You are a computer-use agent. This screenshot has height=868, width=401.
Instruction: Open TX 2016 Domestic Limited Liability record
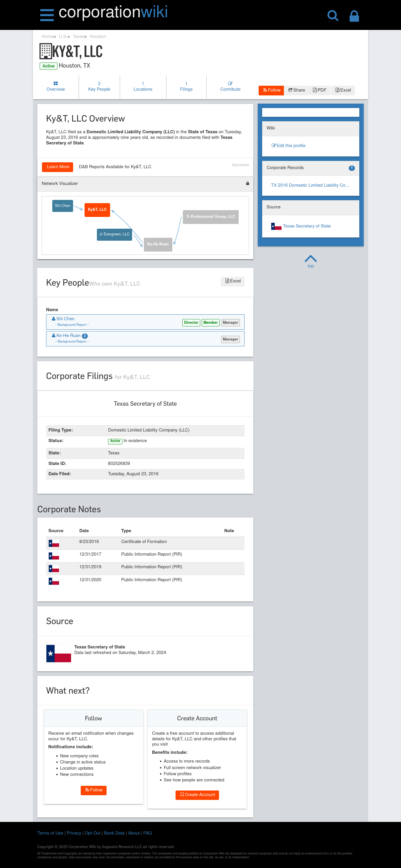pos(310,185)
